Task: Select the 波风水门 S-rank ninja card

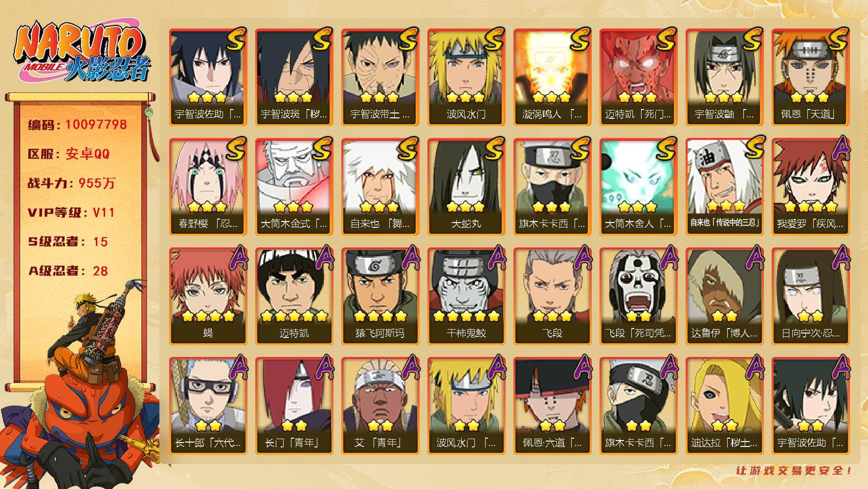Action: pos(466,77)
